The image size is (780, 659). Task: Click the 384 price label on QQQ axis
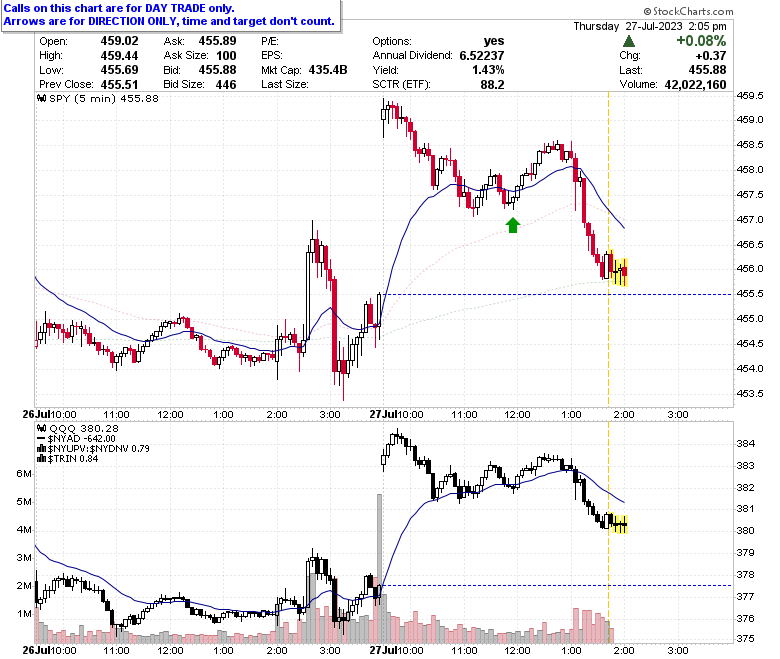745,443
